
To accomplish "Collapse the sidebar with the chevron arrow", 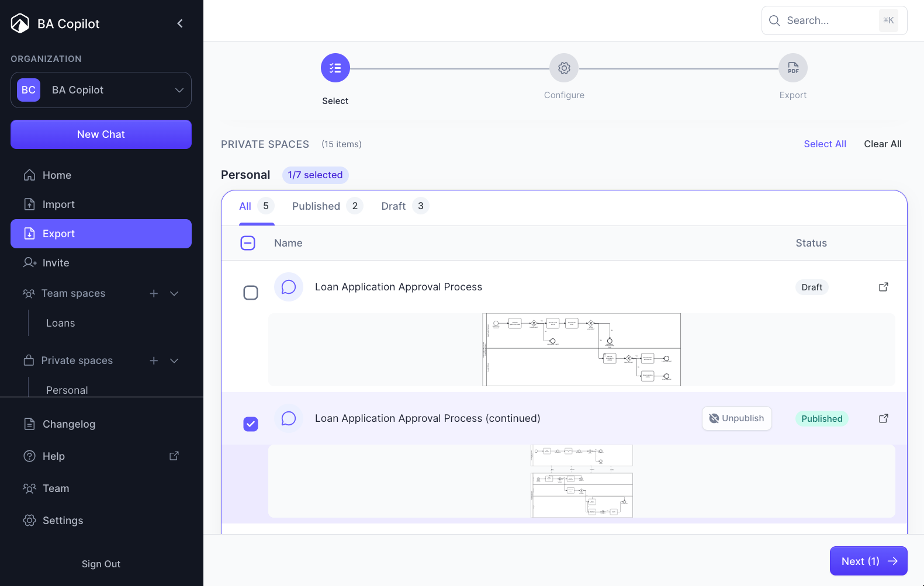I will click(180, 23).
